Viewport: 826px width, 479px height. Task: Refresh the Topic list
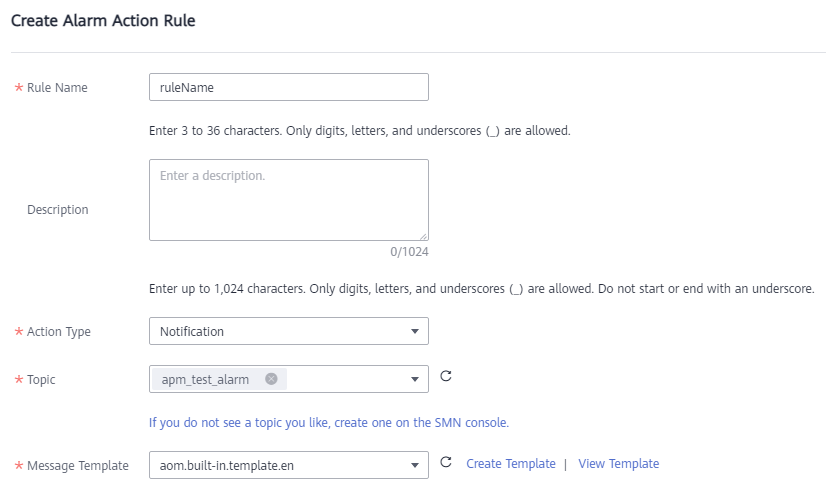tap(446, 376)
